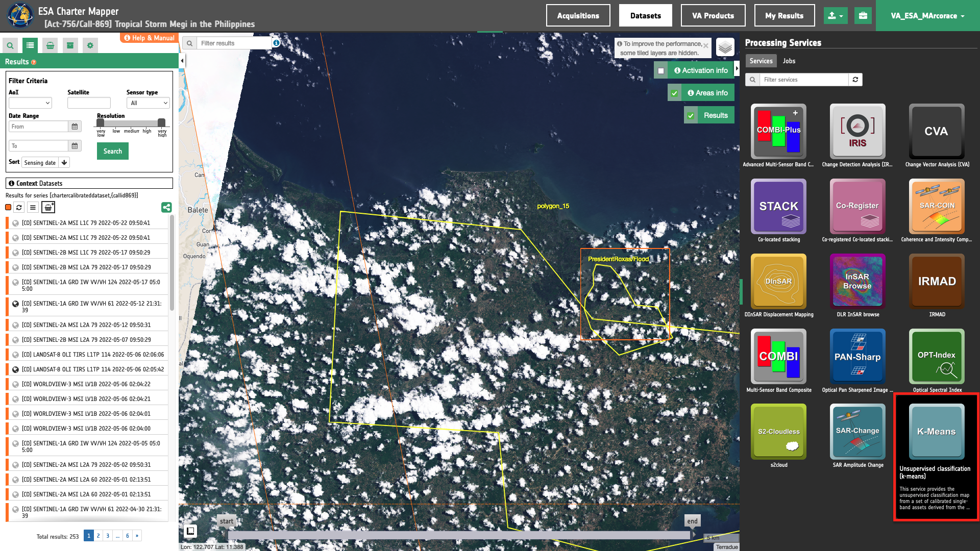Screen dimensions: 980x551
Task: Click the map layers stack icon
Action: click(725, 47)
